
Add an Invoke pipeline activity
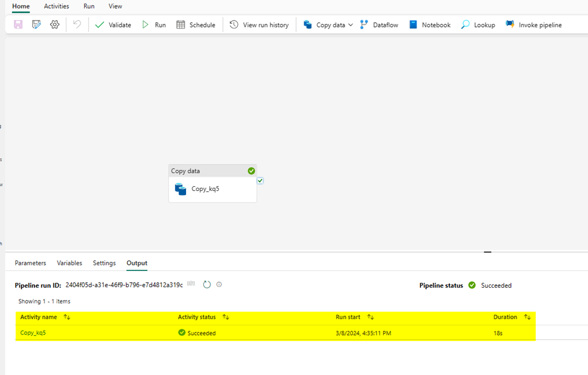point(534,25)
